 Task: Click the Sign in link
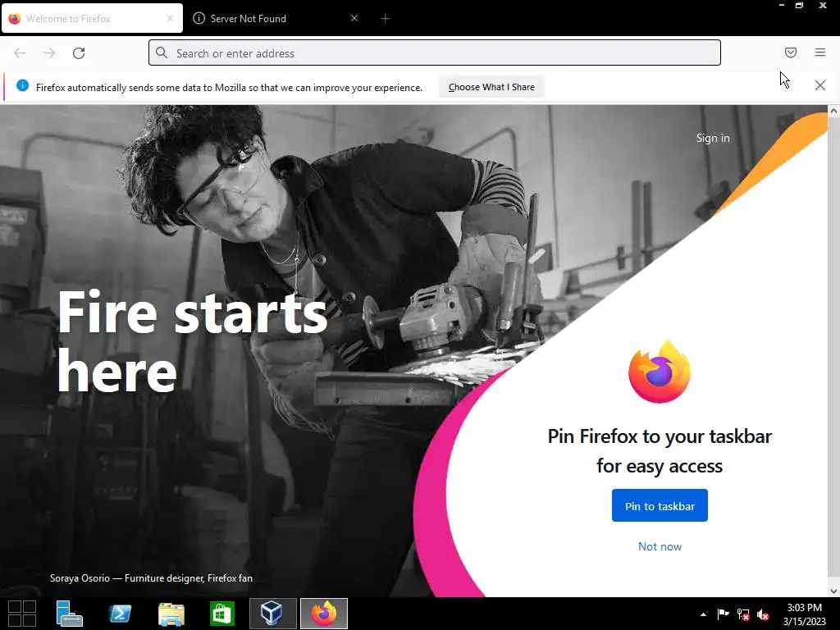point(713,138)
